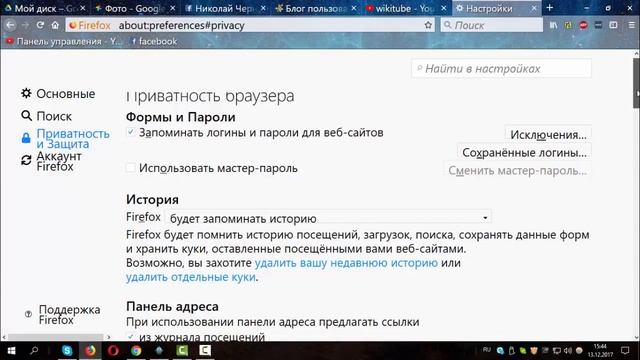Click Сменить мастер-пароль... button
The height and width of the screenshot is (360, 640).
pos(517,170)
